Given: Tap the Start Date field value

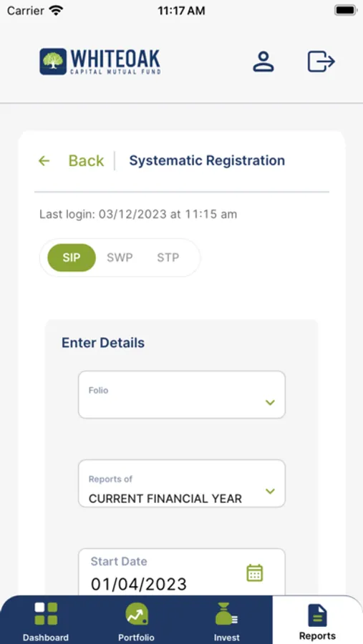Looking at the screenshot, I should 138,584.
